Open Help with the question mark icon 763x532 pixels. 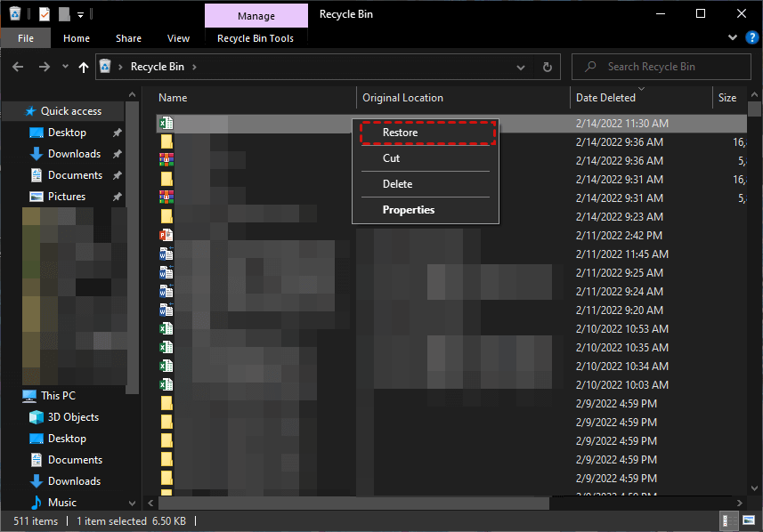751,37
